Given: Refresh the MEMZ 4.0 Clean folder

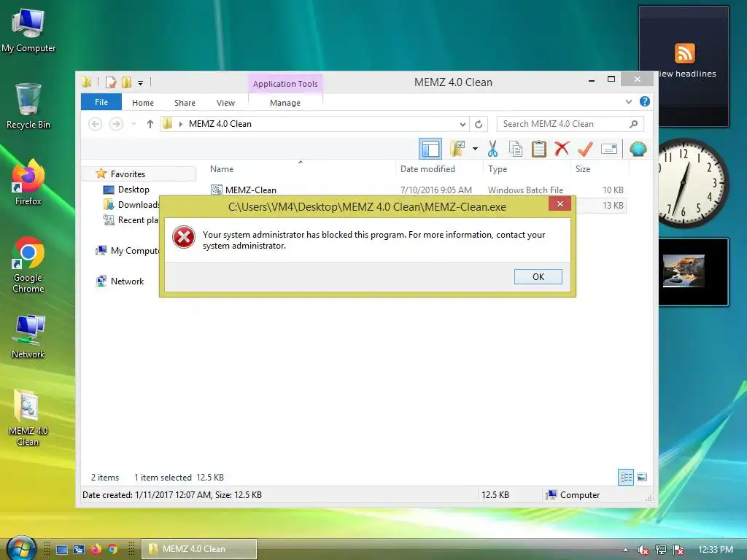Looking at the screenshot, I should tap(479, 124).
